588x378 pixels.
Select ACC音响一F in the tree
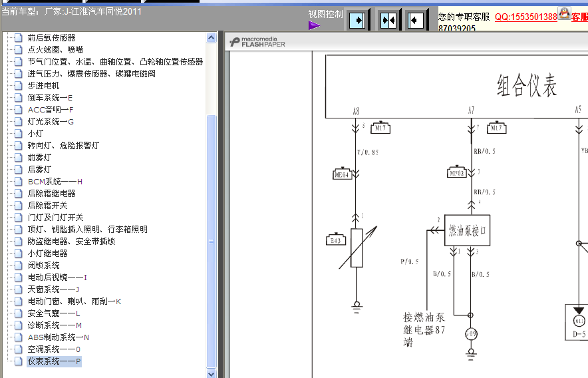(x=51, y=110)
